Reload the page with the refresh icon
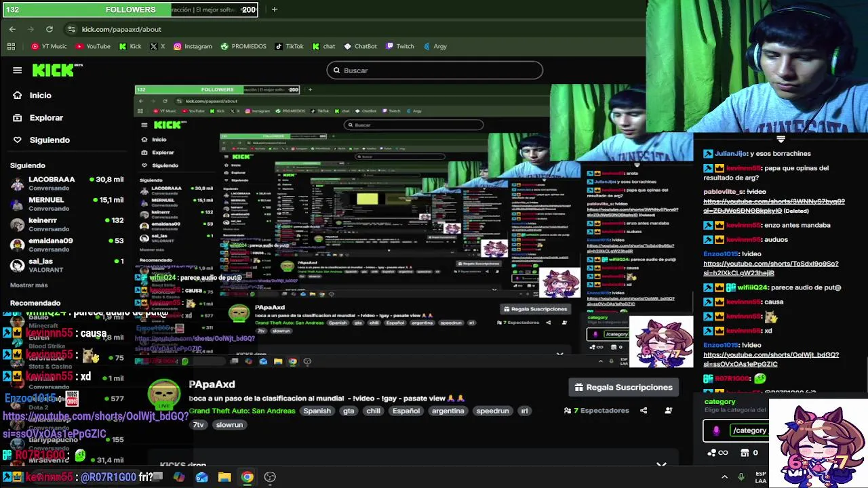The height and width of the screenshot is (488, 868). click(x=50, y=29)
